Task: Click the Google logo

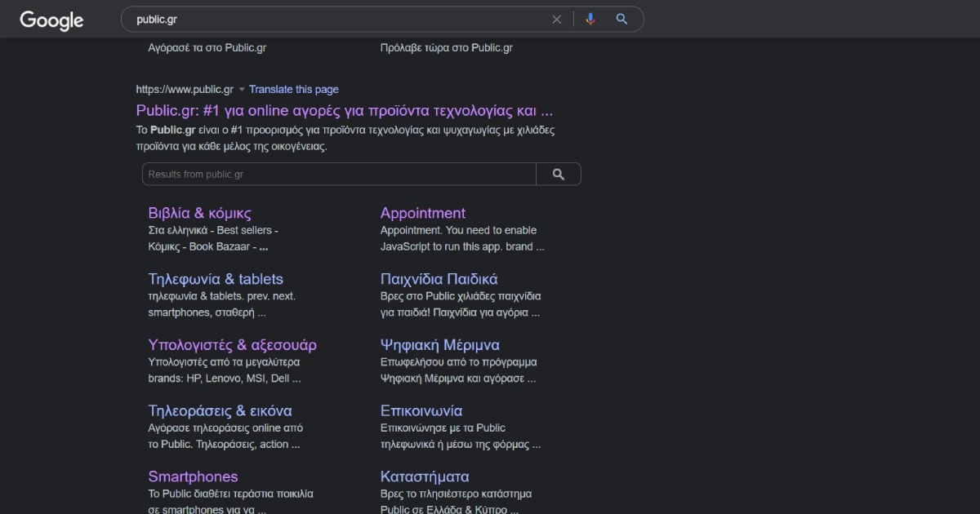Action: (51, 20)
